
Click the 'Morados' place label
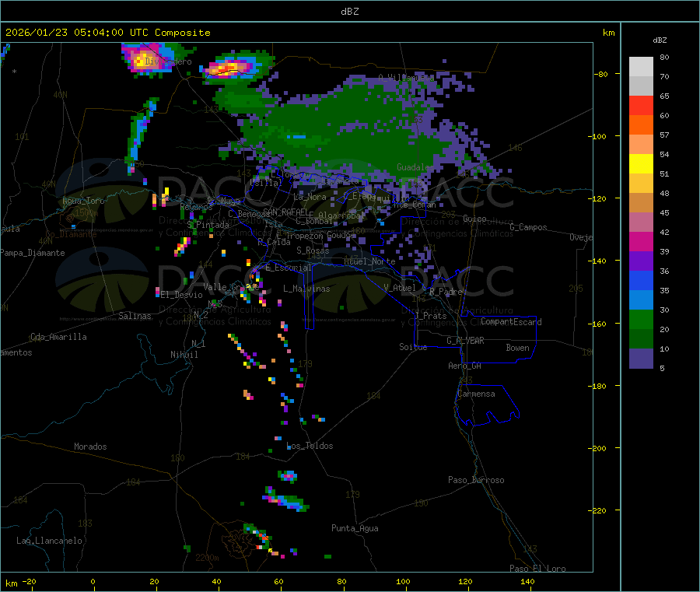(x=90, y=447)
